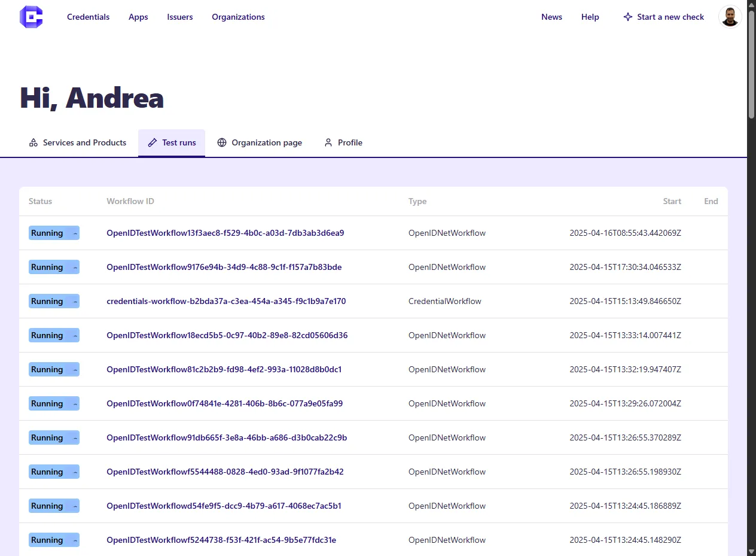The width and height of the screenshot is (756, 556).
Task: Click the Running badge on the credentials-workflow row
Action: pos(54,301)
